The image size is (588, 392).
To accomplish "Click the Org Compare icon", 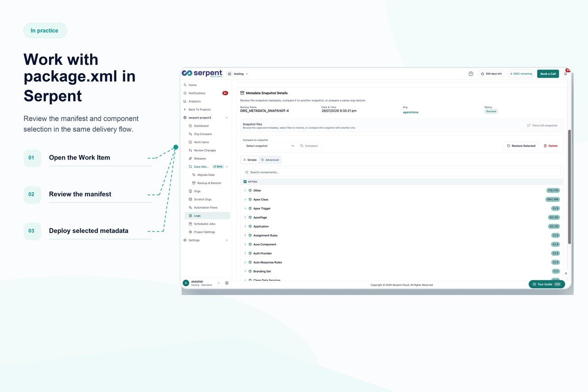I will click(190, 134).
